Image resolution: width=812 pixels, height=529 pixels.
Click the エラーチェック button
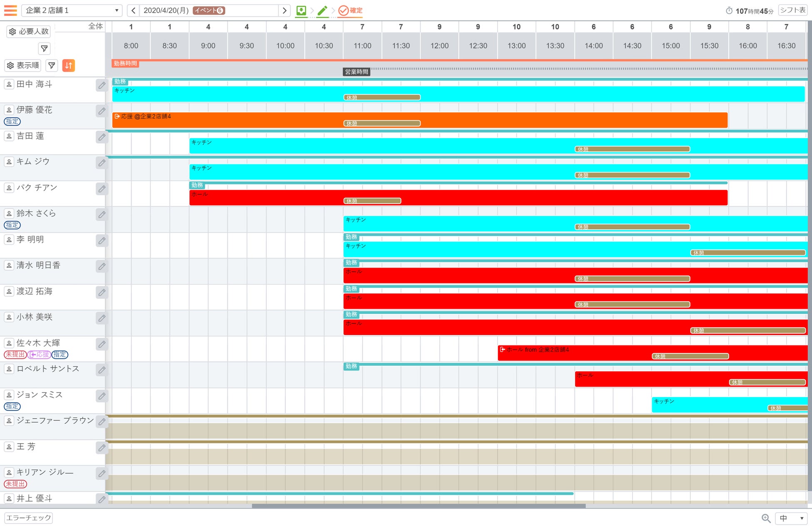coord(28,518)
